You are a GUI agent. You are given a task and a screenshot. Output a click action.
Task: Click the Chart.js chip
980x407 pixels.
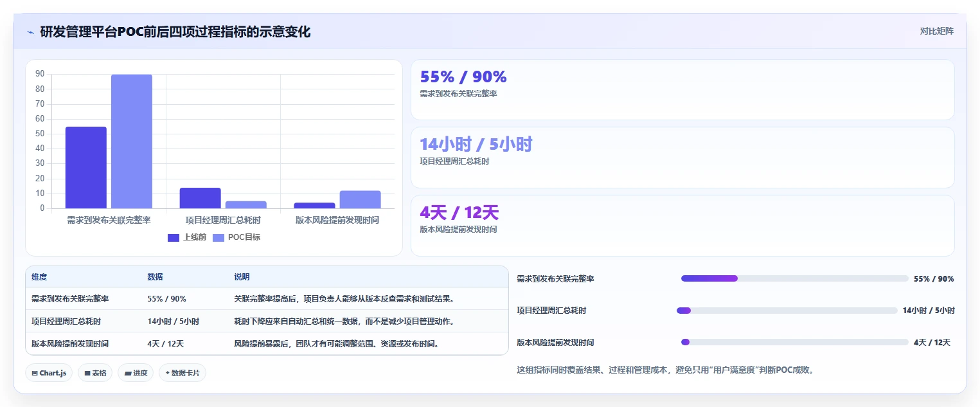pyautogui.click(x=49, y=373)
